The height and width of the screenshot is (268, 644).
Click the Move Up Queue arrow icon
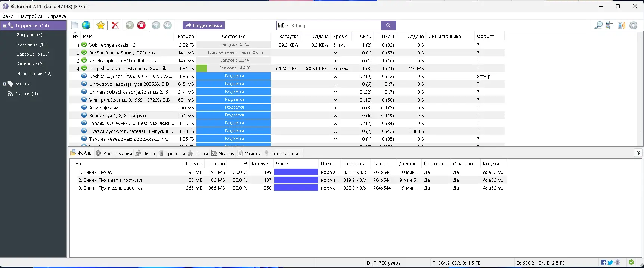(x=156, y=25)
